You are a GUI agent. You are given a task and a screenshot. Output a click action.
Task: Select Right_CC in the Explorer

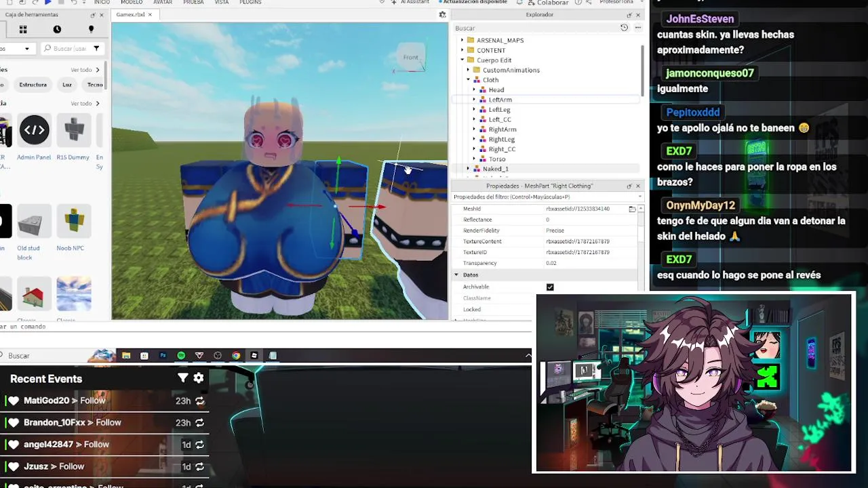pyautogui.click(x=502, y=149)
